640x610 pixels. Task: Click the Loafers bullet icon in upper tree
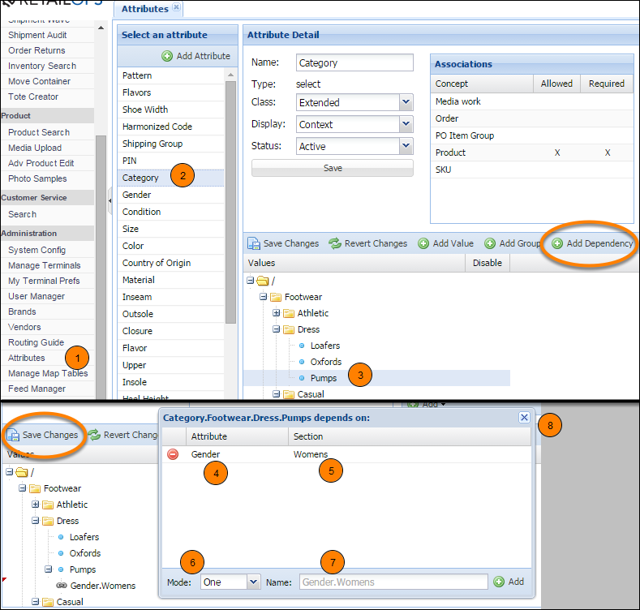[302, 346]
